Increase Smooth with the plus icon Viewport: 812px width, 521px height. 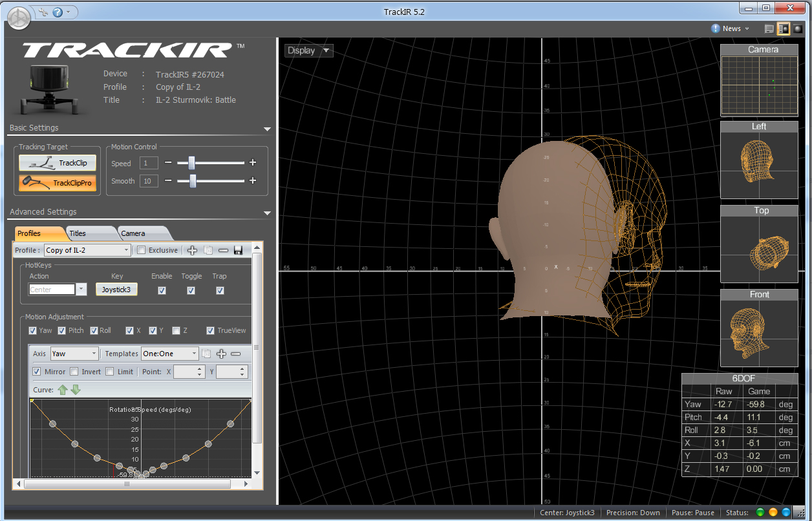click(x=253, y=181)
